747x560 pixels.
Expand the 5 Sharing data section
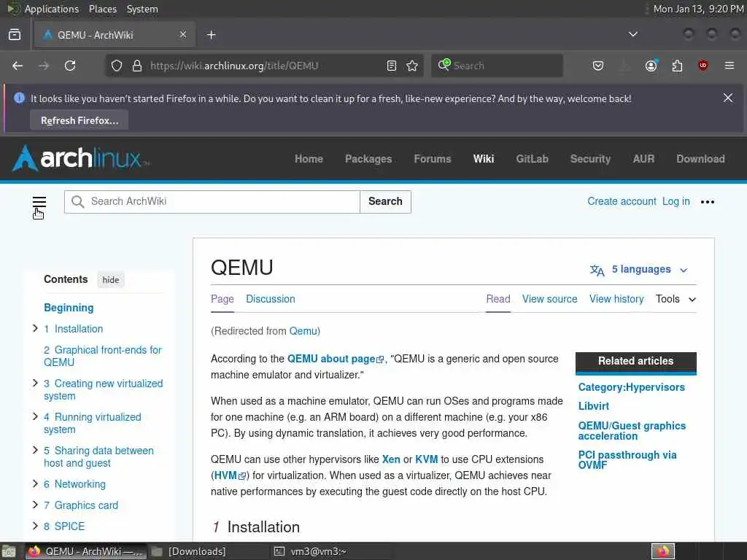(35, 450)
